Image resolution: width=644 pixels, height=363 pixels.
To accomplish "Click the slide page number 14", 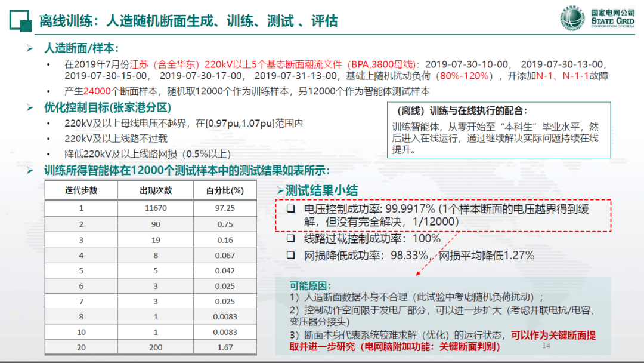I will tap(546, 346).
